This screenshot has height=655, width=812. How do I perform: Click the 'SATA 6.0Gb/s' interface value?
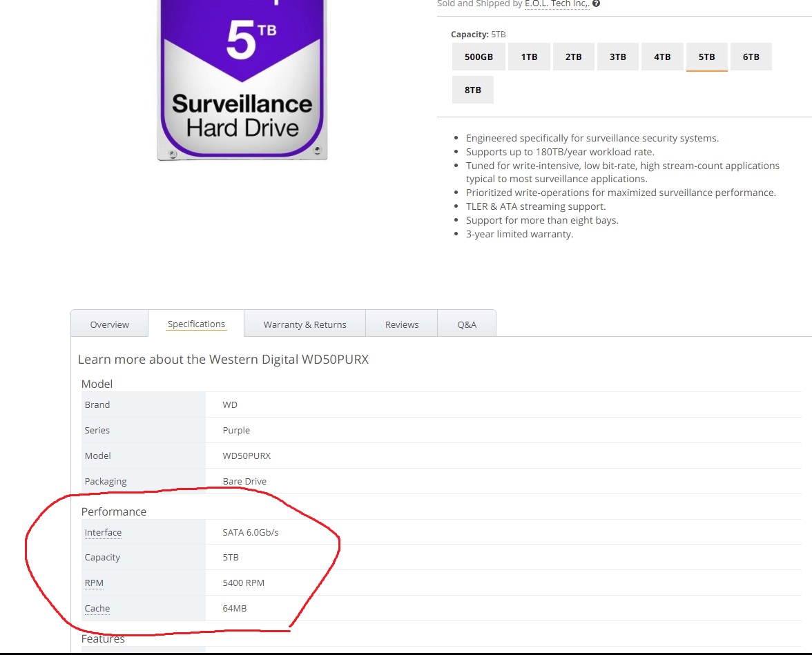coord(251,532)
